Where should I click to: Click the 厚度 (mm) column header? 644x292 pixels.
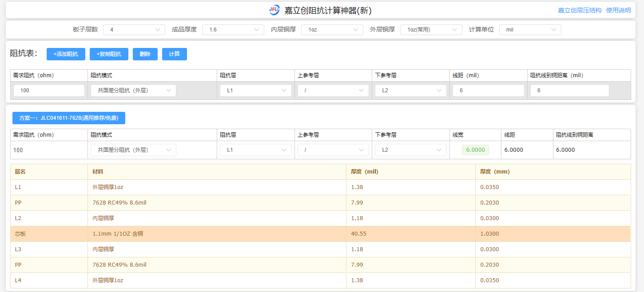point(495,172)
